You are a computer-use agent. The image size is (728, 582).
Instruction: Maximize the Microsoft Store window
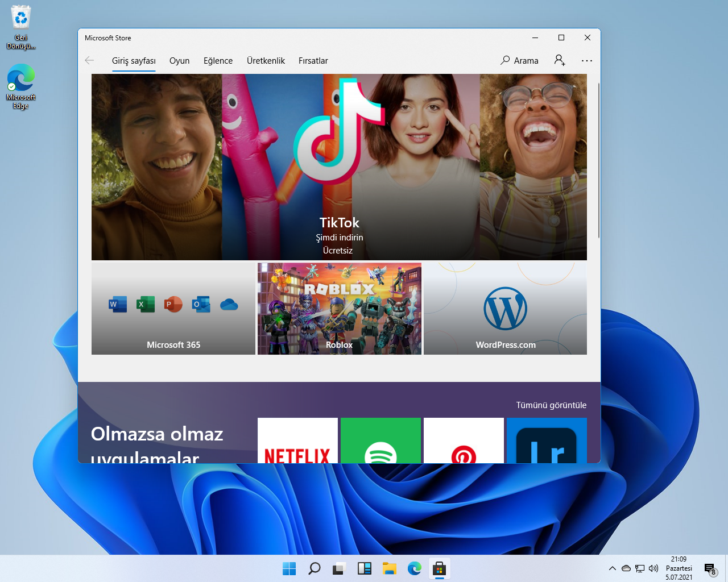point(561,38)
